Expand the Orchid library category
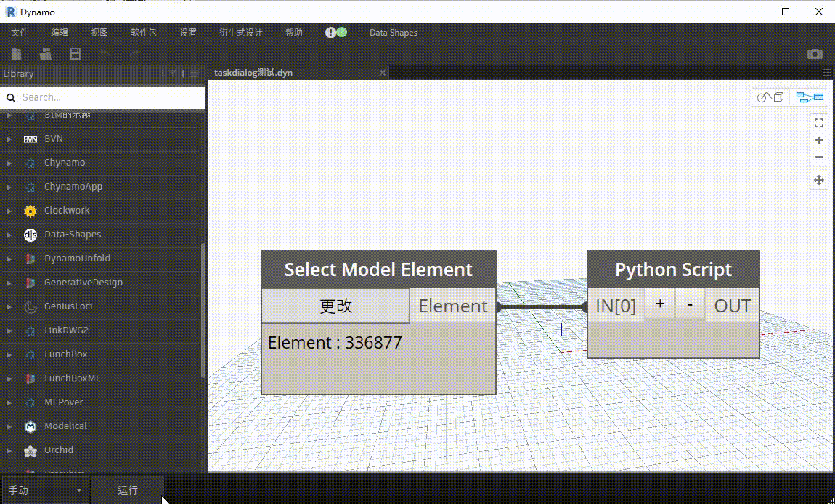The width and height of the screenshot is (835, 504). (9, 450)
